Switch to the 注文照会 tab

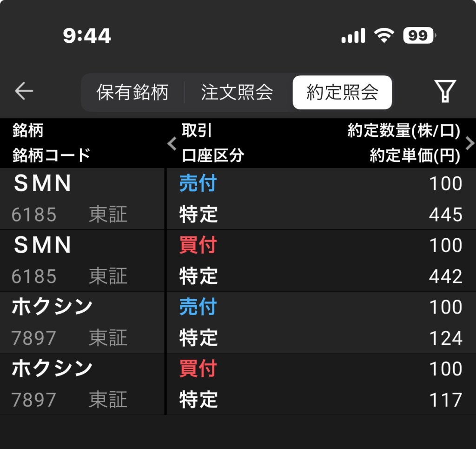[237, 92]
